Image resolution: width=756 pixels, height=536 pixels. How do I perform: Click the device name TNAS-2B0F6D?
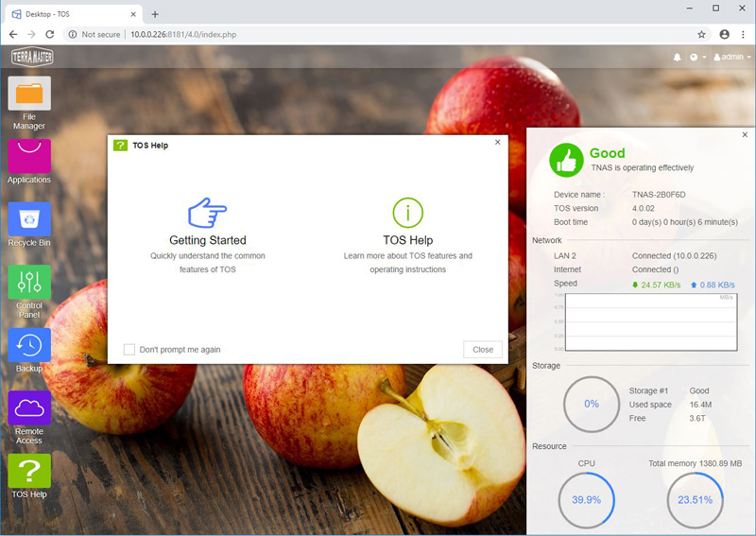pos(659,195)
